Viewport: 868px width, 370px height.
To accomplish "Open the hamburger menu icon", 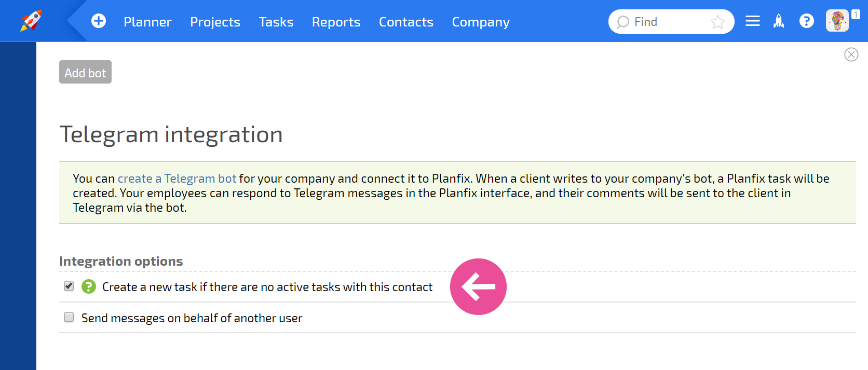I will pyautogui.click(x=753, y=21).
